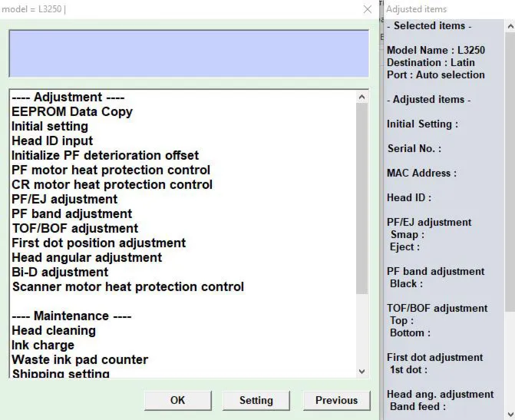The image size is (515, 420).
Task: Choose Head ID input item
Action: (x=52, y=141)
